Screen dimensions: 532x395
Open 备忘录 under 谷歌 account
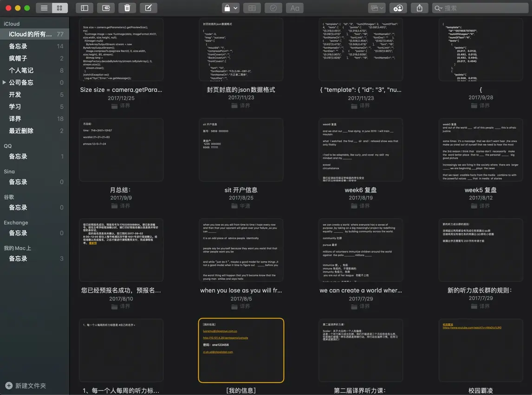coord(35,207)
